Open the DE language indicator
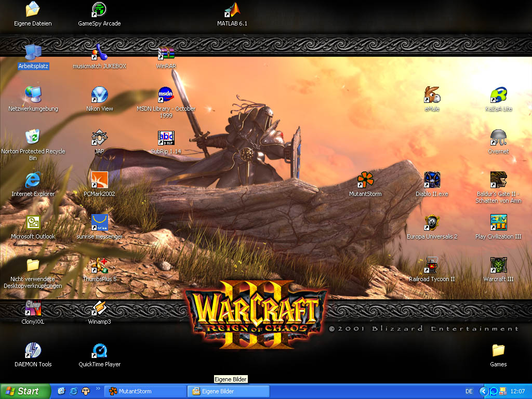 (469, 391)
